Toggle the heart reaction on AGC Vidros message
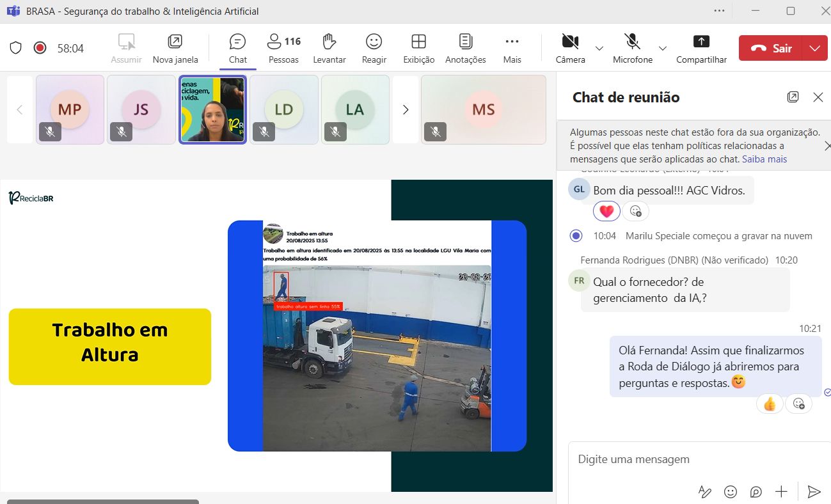The image size is (831, 504). pyautogui.click(x=606, y=210)
